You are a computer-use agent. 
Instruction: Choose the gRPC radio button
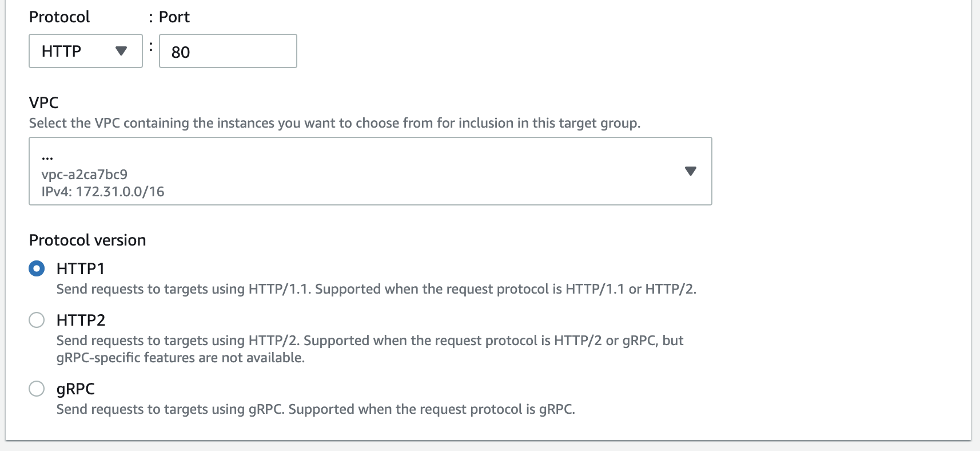click(37, 389)
